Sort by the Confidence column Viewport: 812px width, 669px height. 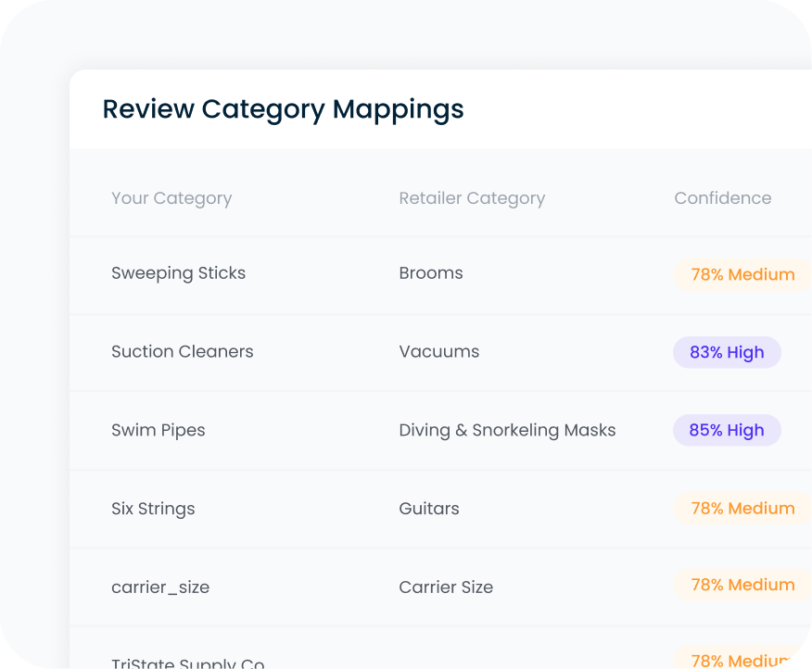click(723, 197)
